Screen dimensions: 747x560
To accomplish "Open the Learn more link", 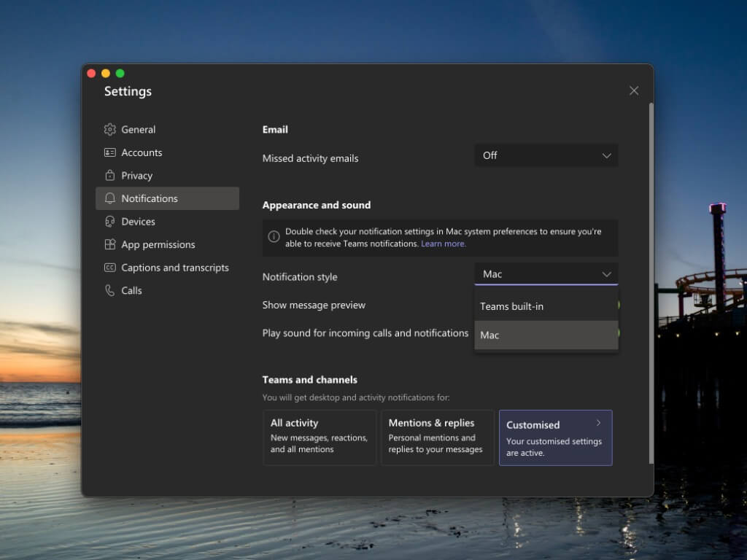I will click(x=443, y=244).
